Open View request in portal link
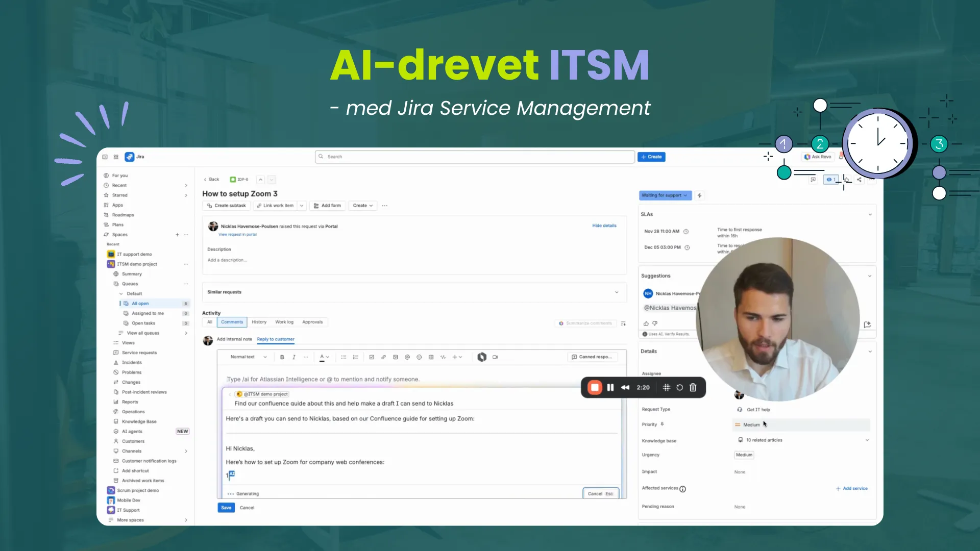The image size is (980, 551). [237, 234]
